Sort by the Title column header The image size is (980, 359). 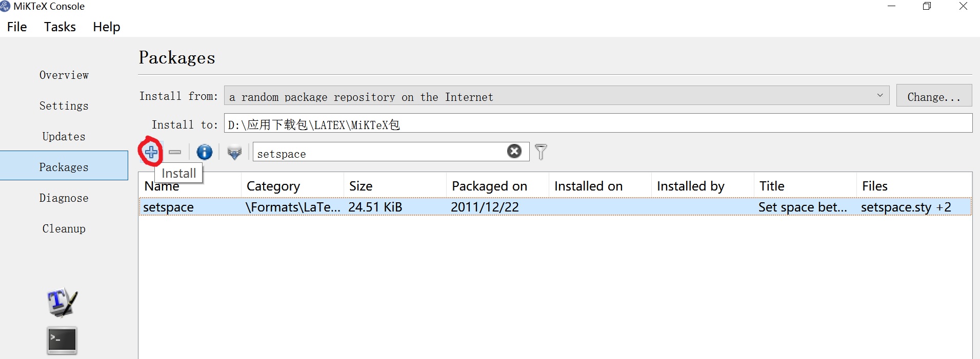(x=805, y=186)
